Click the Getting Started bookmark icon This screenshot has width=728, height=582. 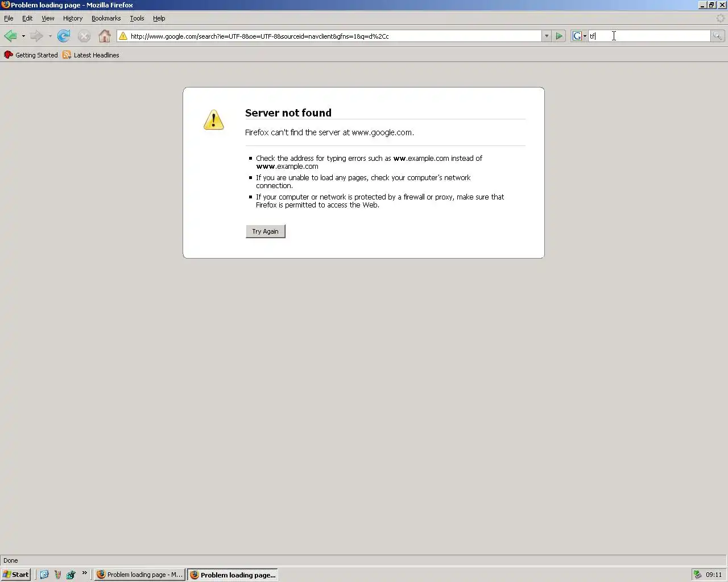[x=9, y=55]
